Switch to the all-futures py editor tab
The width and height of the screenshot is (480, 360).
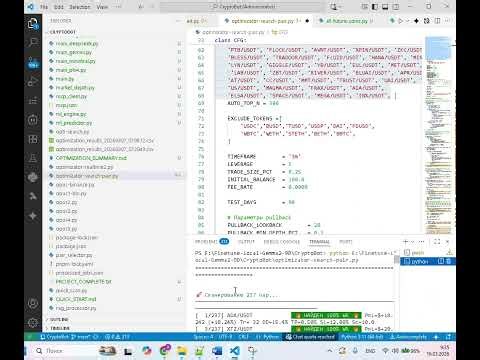click(347, 21)
